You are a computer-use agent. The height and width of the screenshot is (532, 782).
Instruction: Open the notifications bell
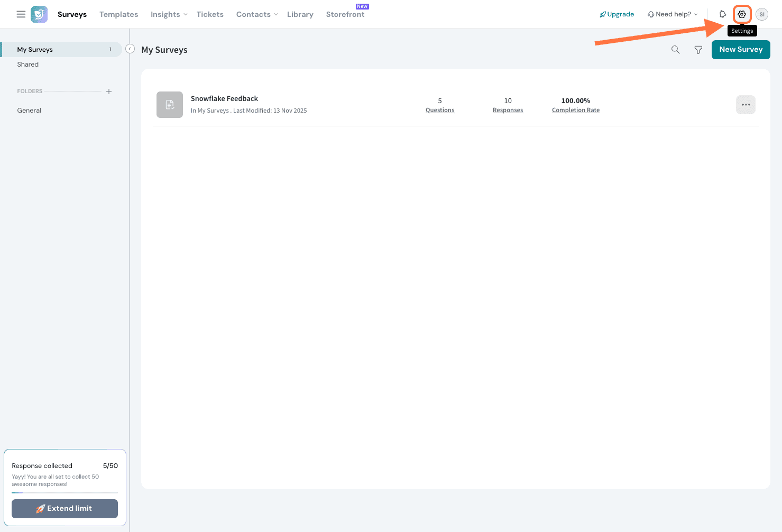[723, 14]
